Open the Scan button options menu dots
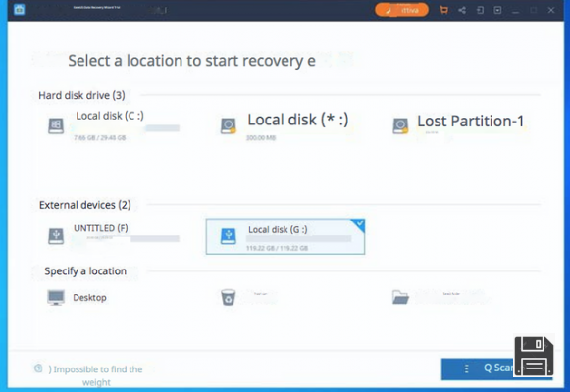The image size is (570, 392). tap(466, 368)
